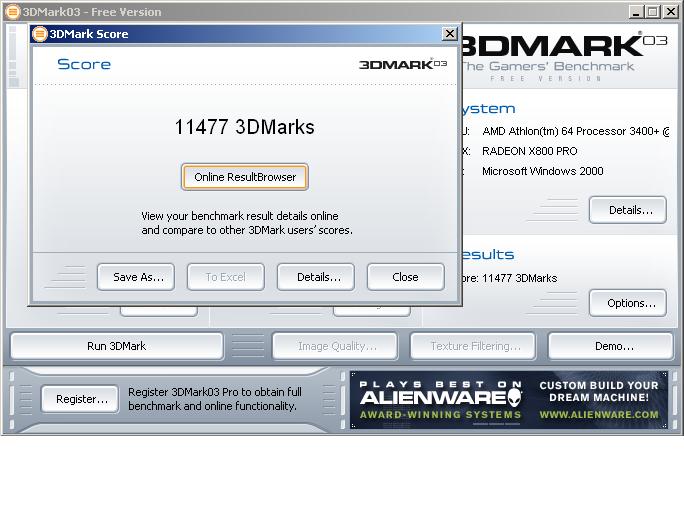Image resolution: width=684 pixels, height=512 pixels.
Task: Open Results Options in main window
Action: (628, 303)
